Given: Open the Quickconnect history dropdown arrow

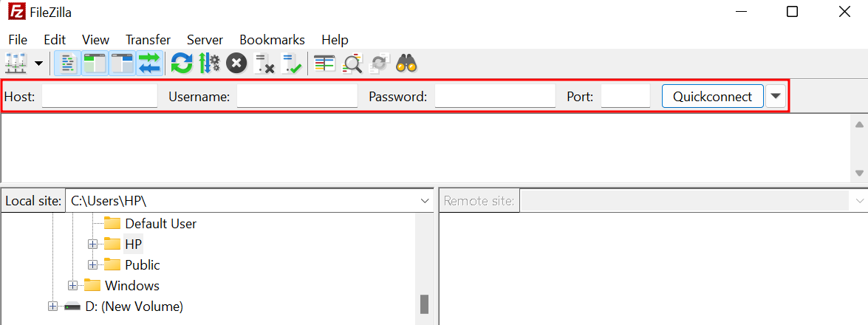Looking at the screenshot, I should coord(776,97).
